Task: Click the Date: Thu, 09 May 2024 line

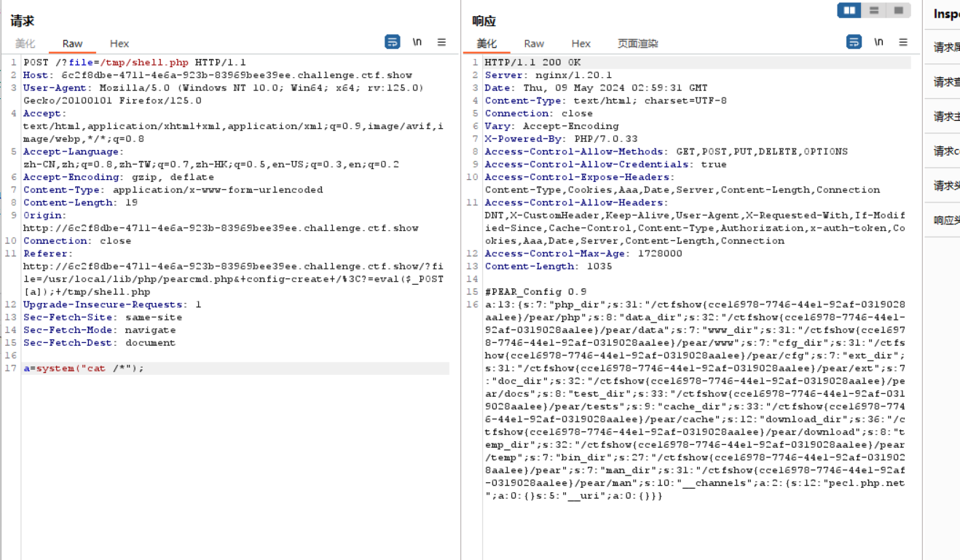Action: click(596, 88)
